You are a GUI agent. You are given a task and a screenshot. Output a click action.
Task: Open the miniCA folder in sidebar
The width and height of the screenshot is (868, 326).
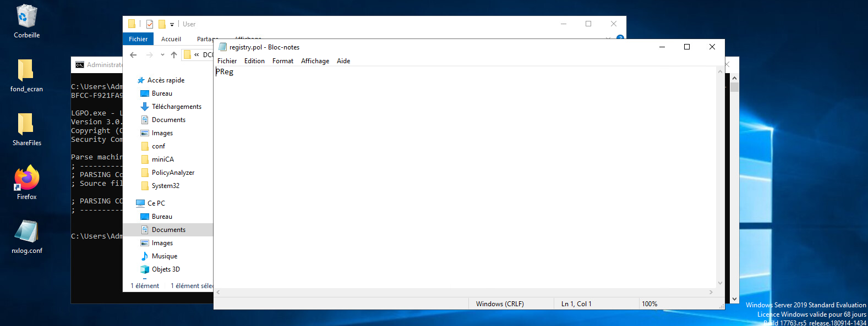click(162, 159)
